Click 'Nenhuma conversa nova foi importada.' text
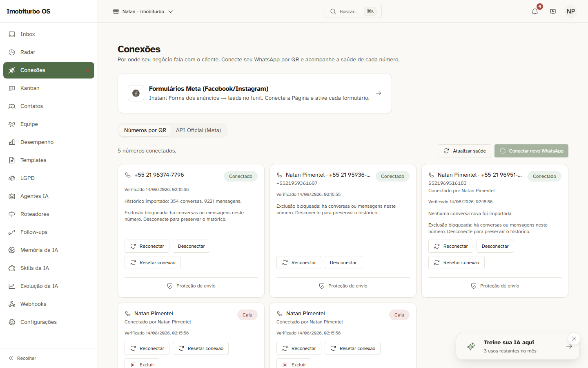This screenshot has height=368, width=588. [470, 213]
